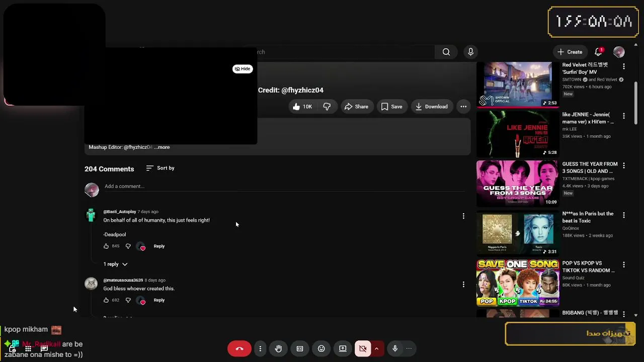This screenshot has height=362, width=644.
Task: Open the 'POP VS KPOP VS TIKTOK' video title
Action: point(588,267)
